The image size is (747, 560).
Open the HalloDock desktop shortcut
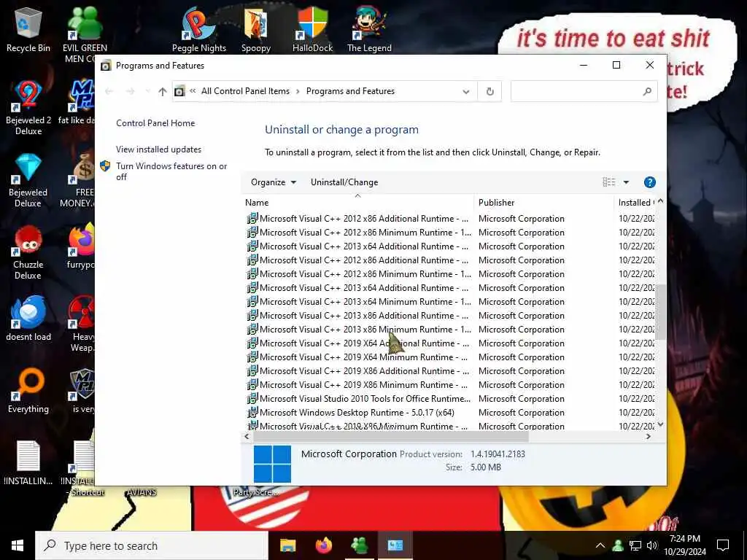312,29
